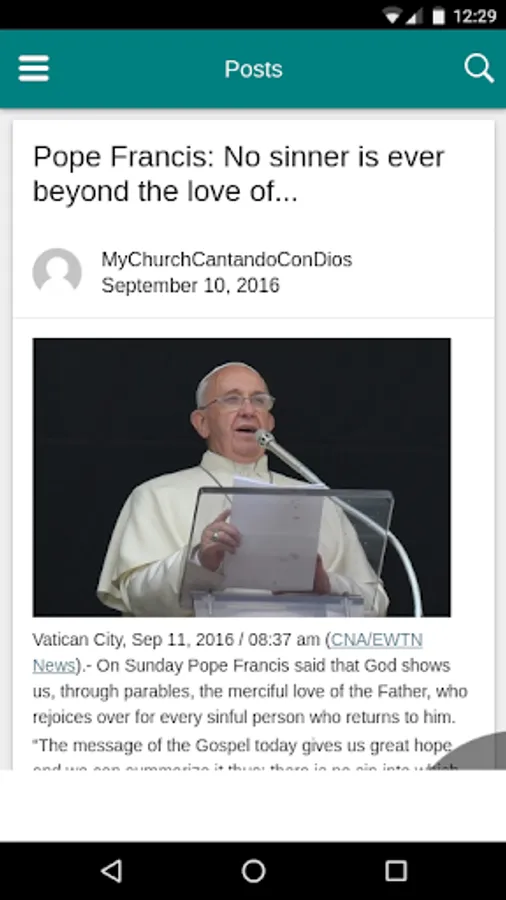This screenshot has height=900, width=506.
Task: Tap the Android home circle button
Action: tap(253, 871)
